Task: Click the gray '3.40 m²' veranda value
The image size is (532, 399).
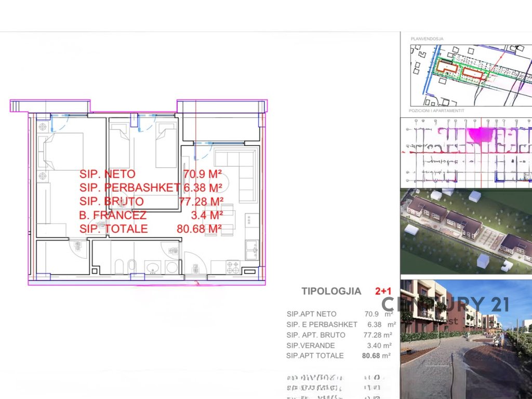Action: pyautogui.click(x=379, y=345)
